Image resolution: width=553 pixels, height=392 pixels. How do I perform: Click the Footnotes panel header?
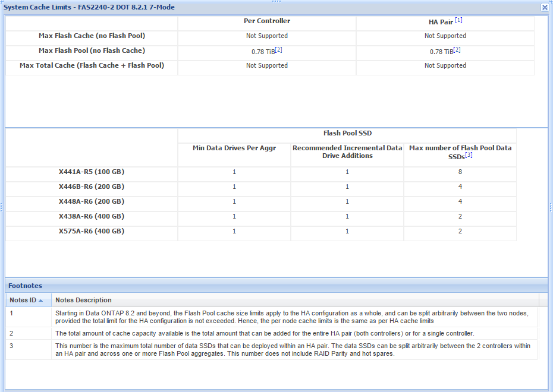click(x=25, y=286)
